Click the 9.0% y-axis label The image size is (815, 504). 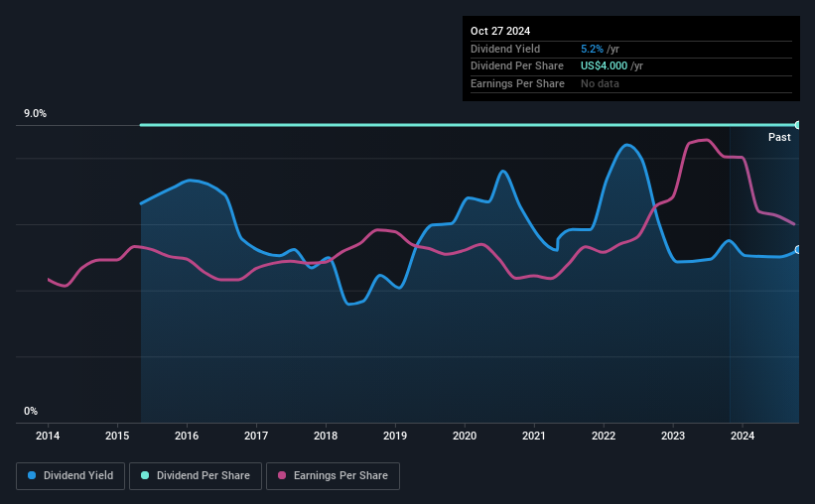[x=35, y=114]
